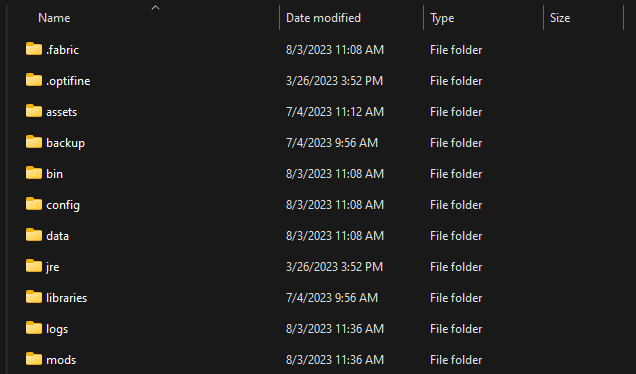Select the .fabric folder icon

point(34,49)
